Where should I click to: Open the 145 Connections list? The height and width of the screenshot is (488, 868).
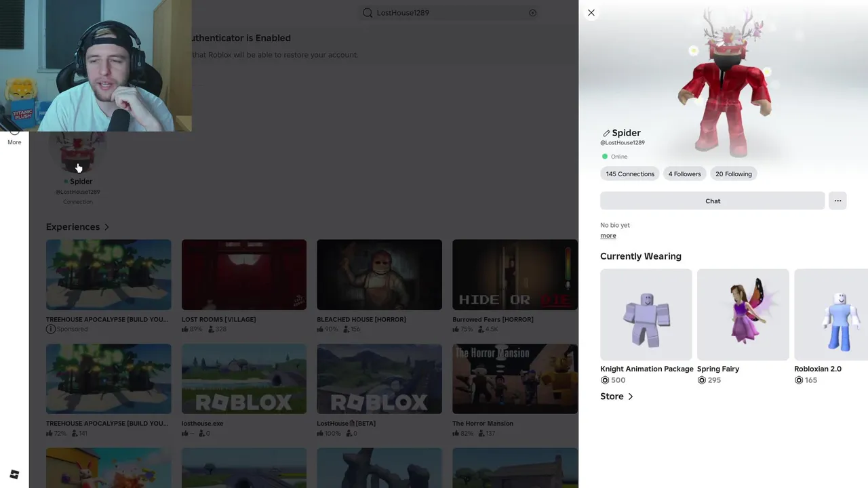pos(630,174)
